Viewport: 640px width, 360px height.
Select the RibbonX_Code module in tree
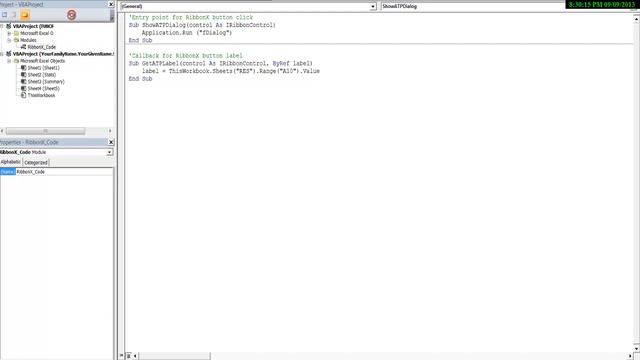(x=42, y=47)
